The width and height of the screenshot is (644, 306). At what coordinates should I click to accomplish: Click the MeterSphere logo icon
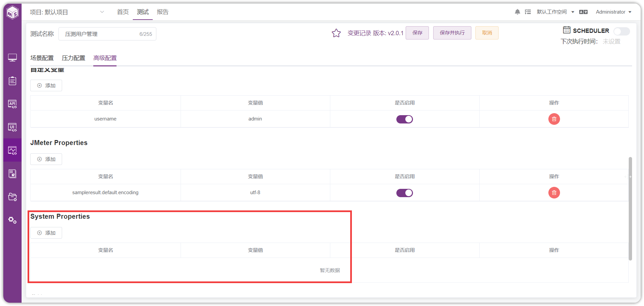click(13, 13)
